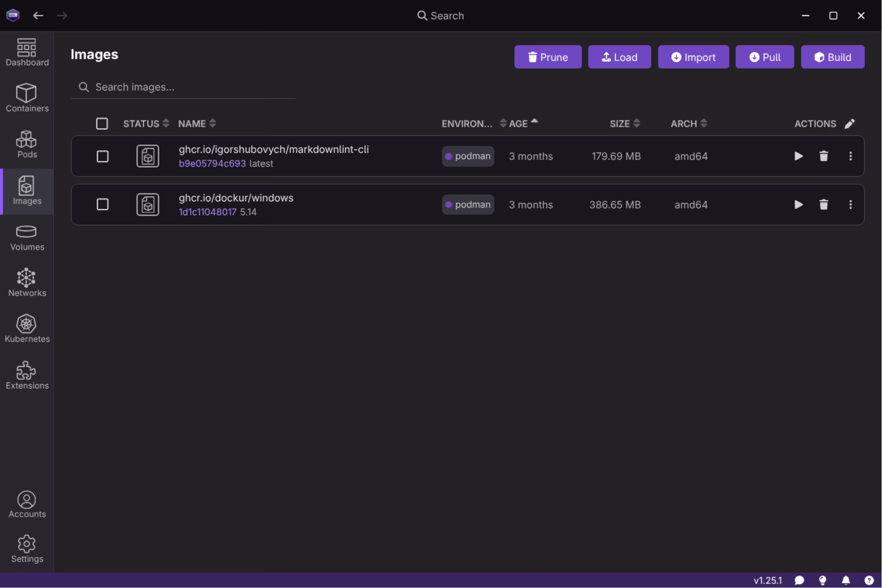Switch to the Images tab
882x588 pixels.
click(26, 192)
